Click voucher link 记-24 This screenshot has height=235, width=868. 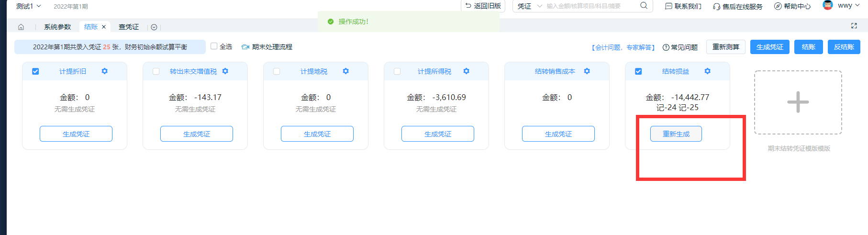667,108
